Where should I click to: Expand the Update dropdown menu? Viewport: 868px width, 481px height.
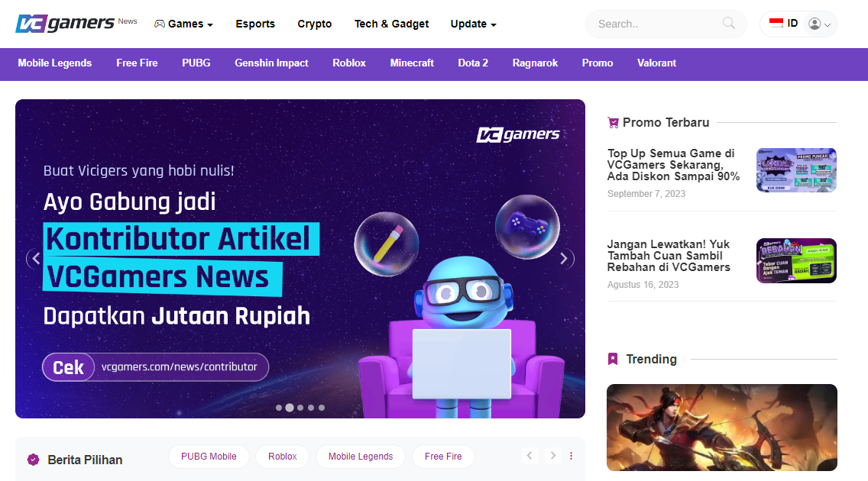473,24
